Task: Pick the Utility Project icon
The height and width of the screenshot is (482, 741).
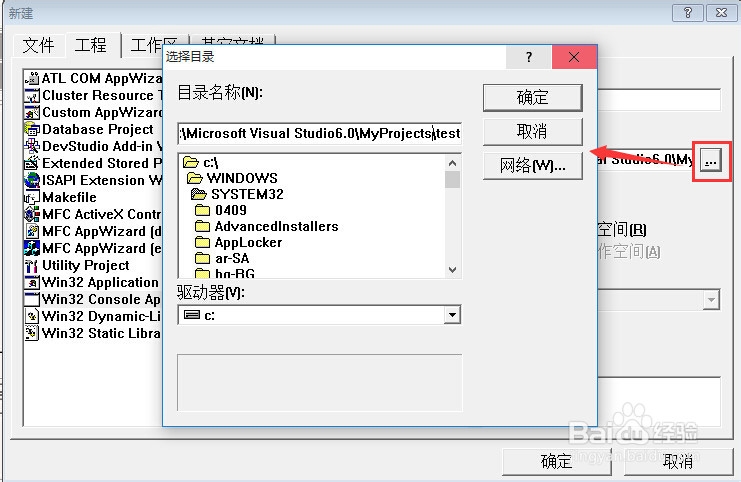Action: coord(32,266)
